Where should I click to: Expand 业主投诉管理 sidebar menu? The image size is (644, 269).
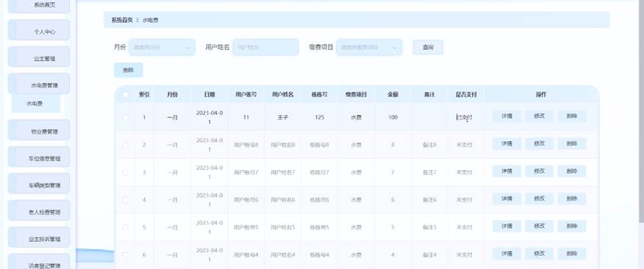point(39,237)
